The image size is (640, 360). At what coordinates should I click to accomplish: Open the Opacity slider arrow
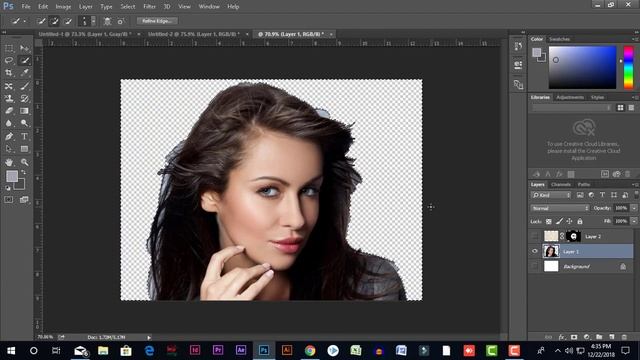pyautogui.click(x=634, y=208)
